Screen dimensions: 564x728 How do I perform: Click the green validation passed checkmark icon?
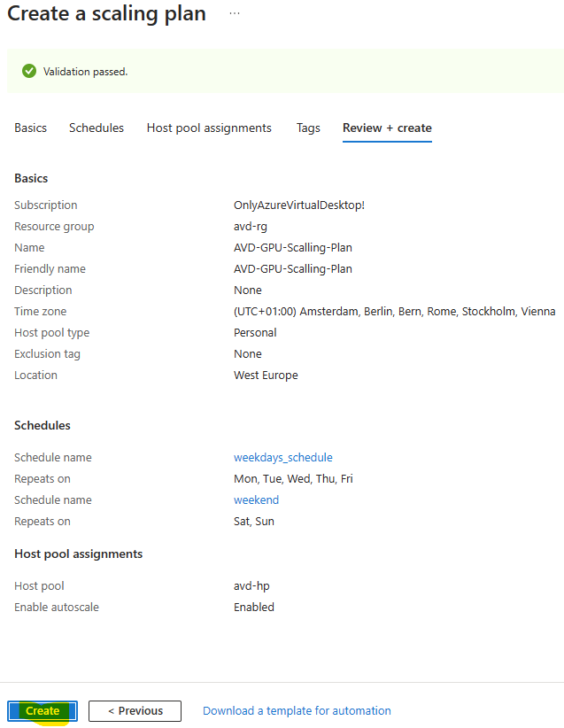pyautogui.click(x=29, y=71)
